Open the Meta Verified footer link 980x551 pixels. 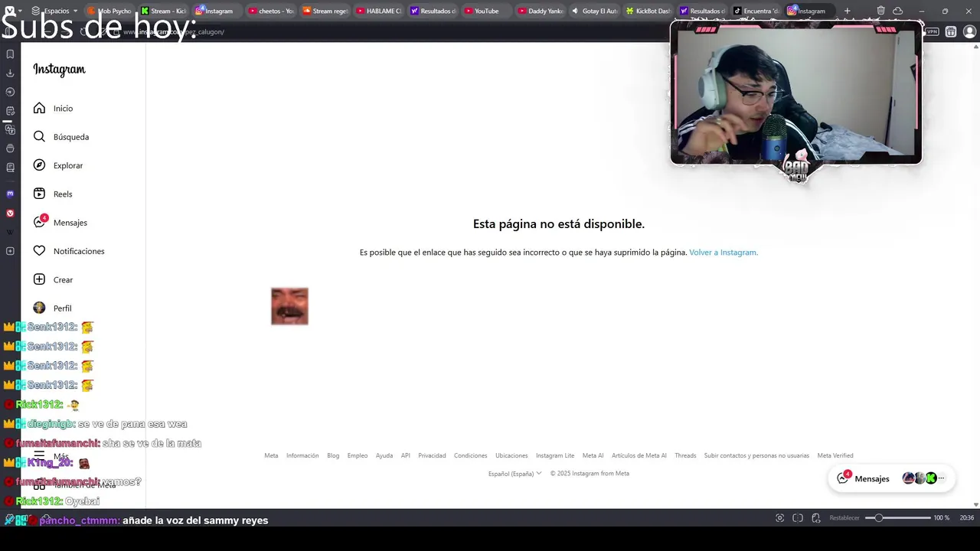[x=835, y=455]
